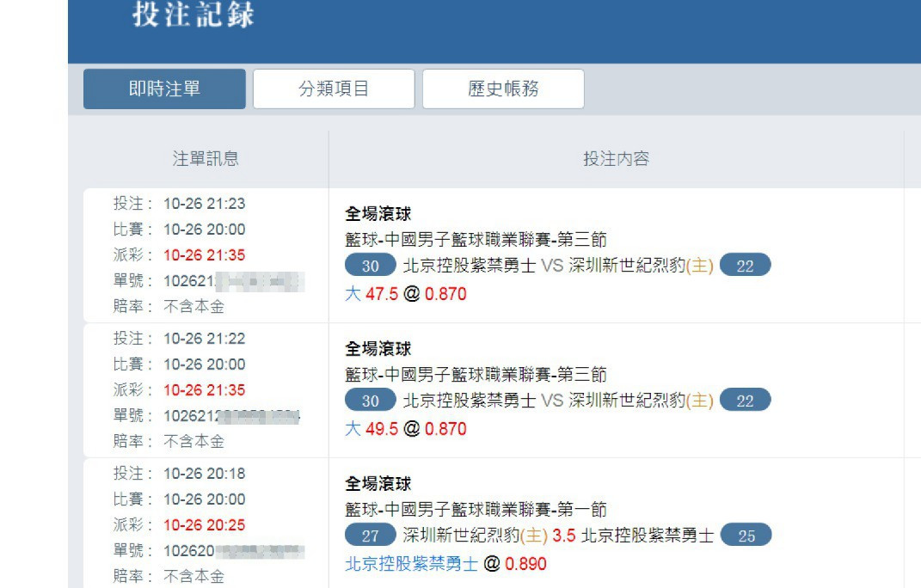Screen dimensions: 921x588
Task: Click 北京控股紫禁勇士 @ 0.890 bet selection
Action: [445, 564]
